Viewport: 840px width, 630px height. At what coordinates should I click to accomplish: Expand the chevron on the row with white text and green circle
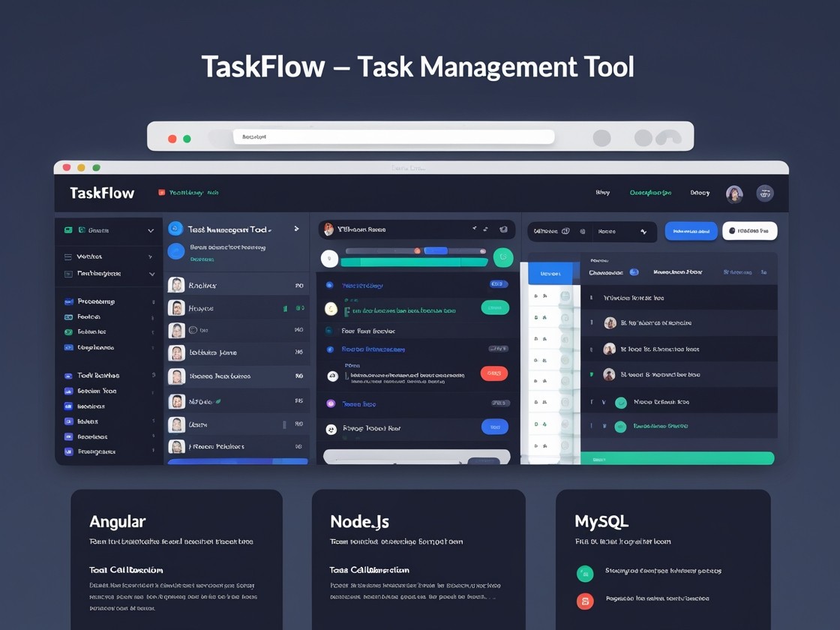604,402
